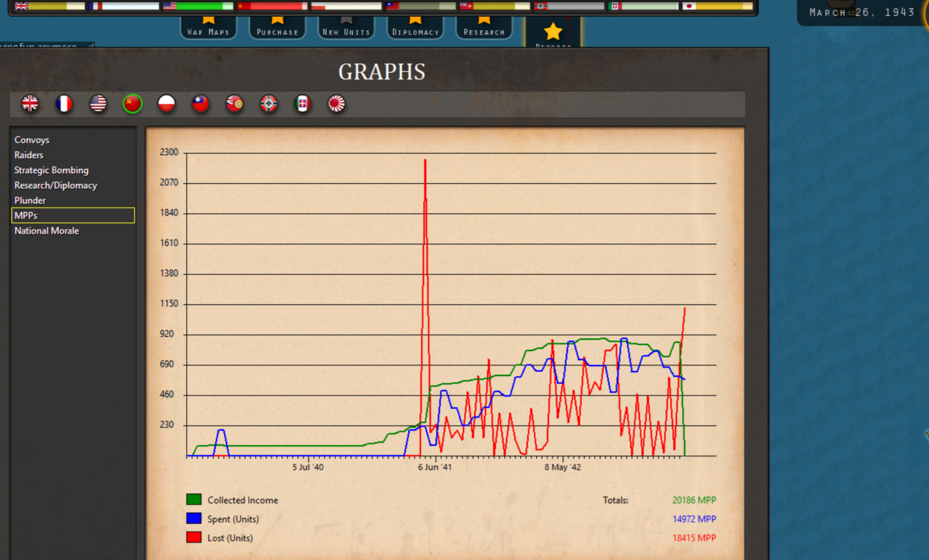Open the Diplomacy tab

coord(415,27)
